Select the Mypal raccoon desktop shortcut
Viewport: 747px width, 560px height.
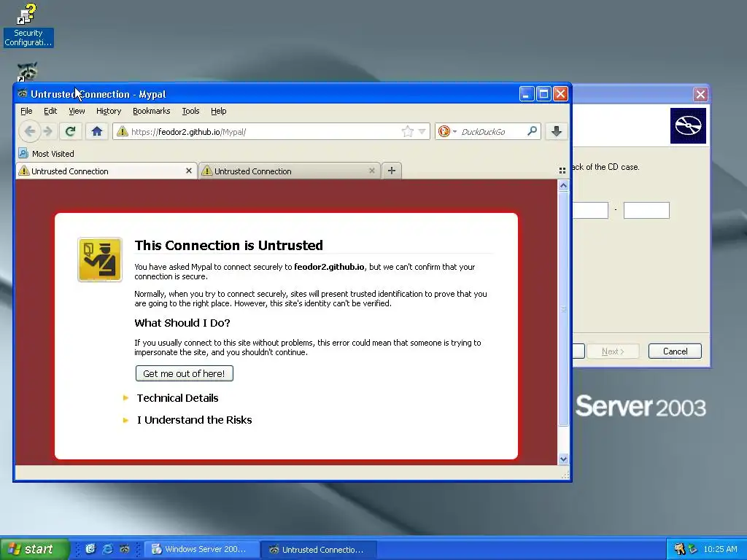tap(28, 72)
